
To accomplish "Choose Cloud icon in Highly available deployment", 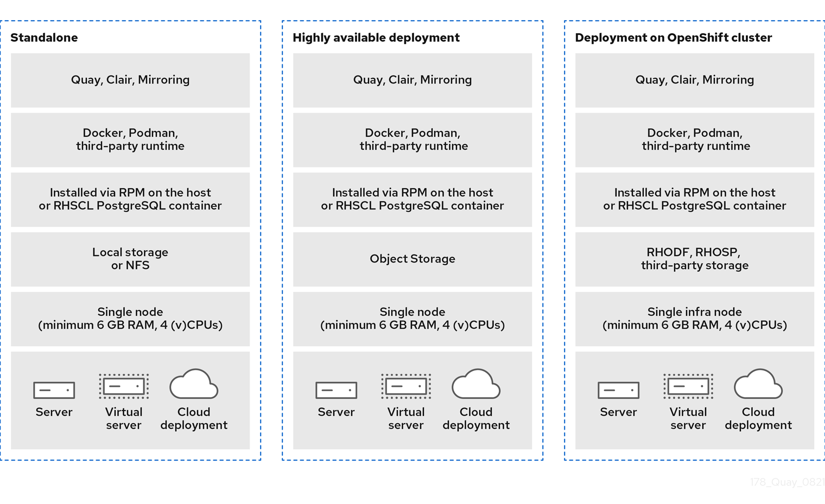I will [x=476, y=385].
